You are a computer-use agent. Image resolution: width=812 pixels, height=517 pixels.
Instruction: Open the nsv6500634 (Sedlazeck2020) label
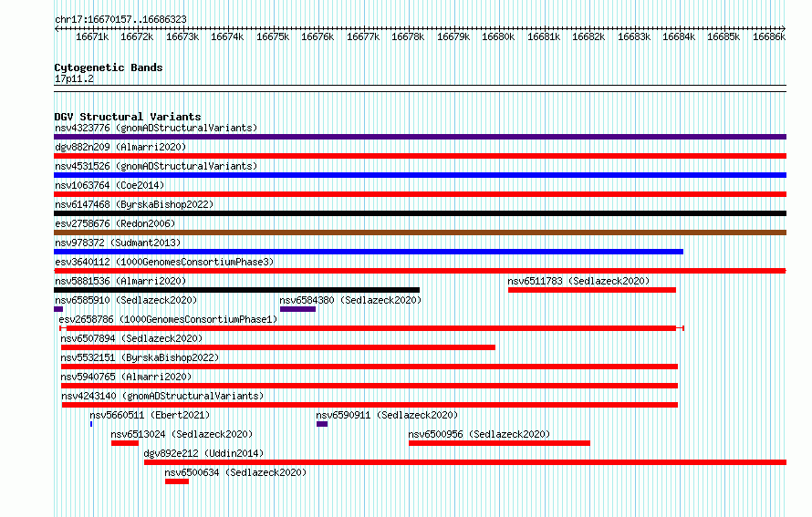tap(235, 472)
